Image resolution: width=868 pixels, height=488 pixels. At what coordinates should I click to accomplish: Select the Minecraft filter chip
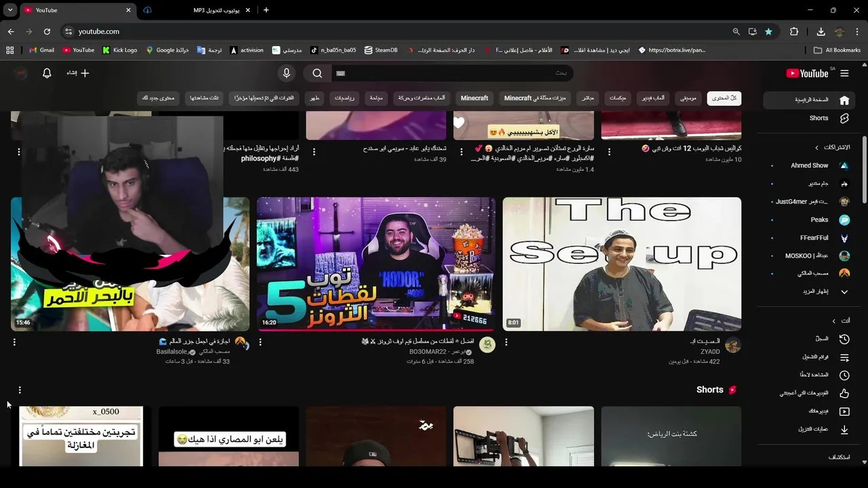coord(474,98)
